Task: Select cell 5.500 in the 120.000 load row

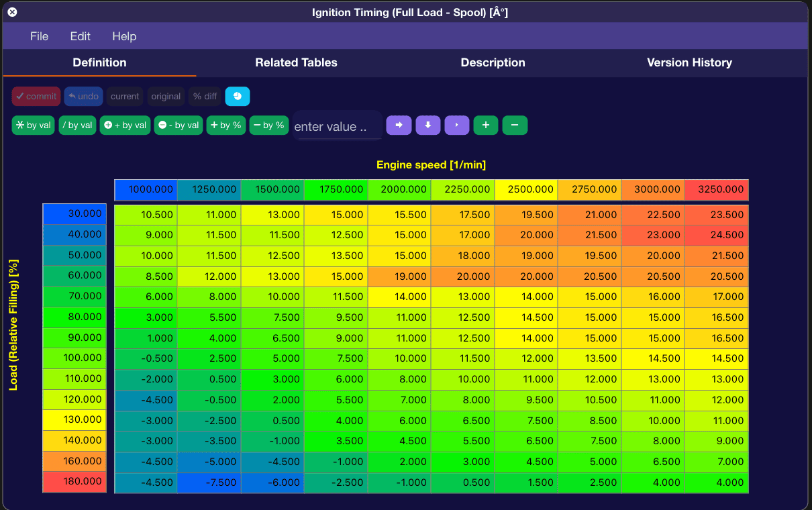Action: click(336, 400)
